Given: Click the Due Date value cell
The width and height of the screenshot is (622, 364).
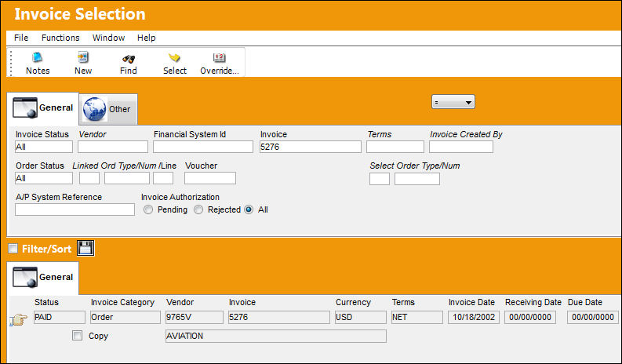Looking at the screenshot, I should (593, 317).
